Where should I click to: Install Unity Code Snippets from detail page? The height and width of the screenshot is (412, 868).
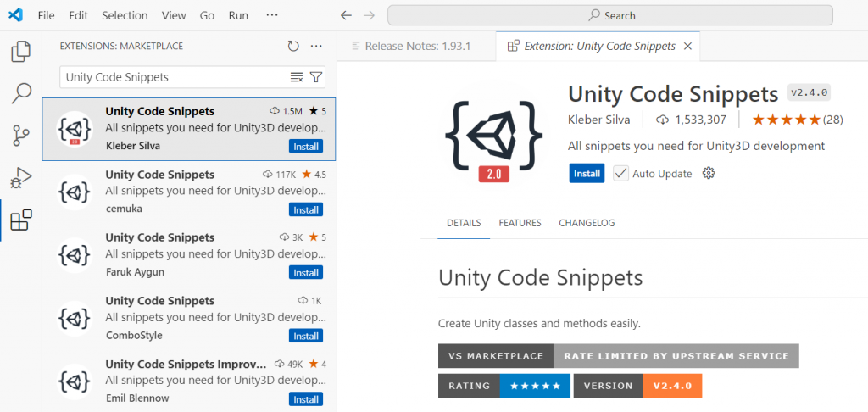click(587, 173)
